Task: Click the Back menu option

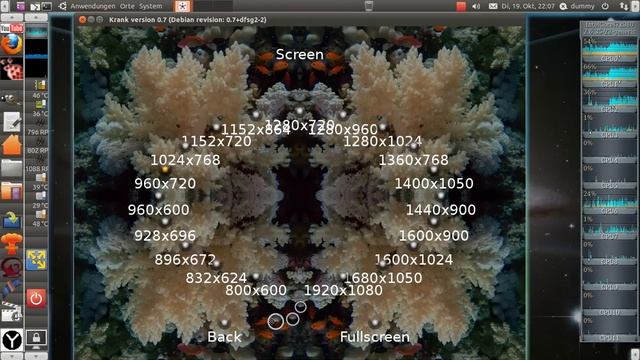Action: (224, 337)
